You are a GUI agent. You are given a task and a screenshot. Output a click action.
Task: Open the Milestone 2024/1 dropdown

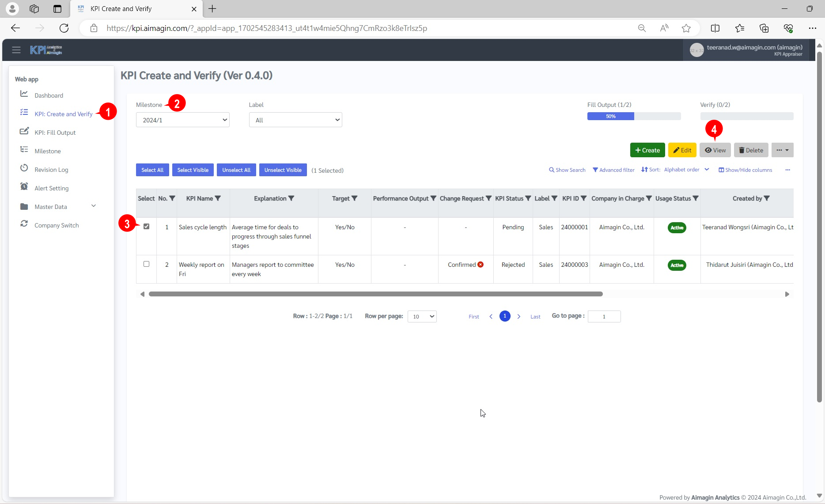click(182, 120)
